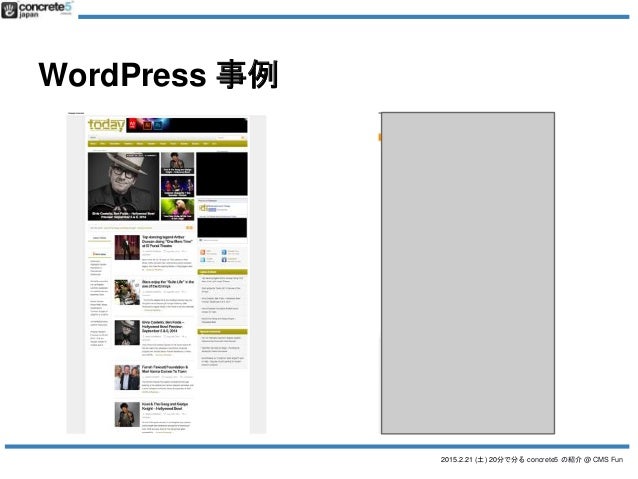This screenshot has height=479, width=638.
Task: Open the article headline about Arthur Duncan
Action: (x=167, y=241)
